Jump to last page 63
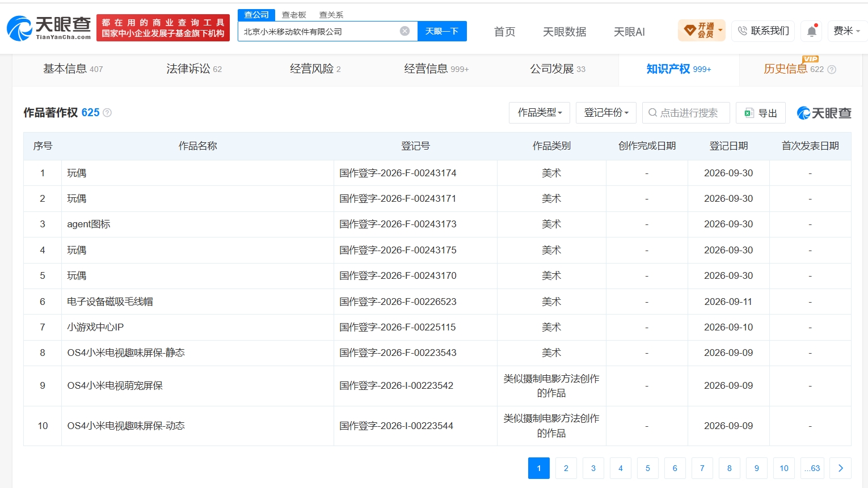Image resolution: width=868 pixels, height=488 pixels. [812, 468]
